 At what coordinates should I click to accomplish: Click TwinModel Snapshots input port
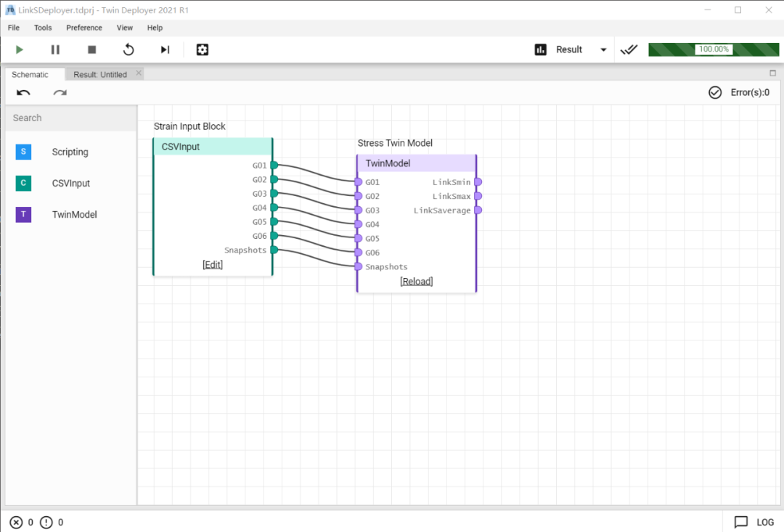coord(358,266)
